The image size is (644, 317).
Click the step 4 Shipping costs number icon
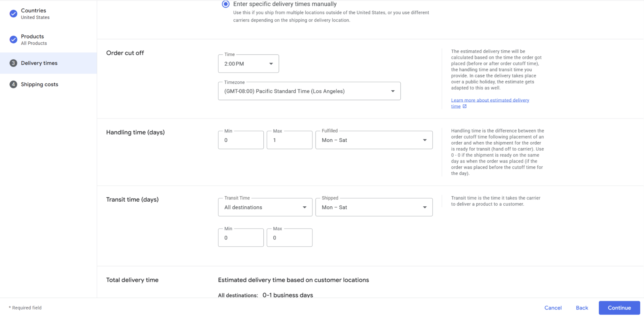click(13, 84)
